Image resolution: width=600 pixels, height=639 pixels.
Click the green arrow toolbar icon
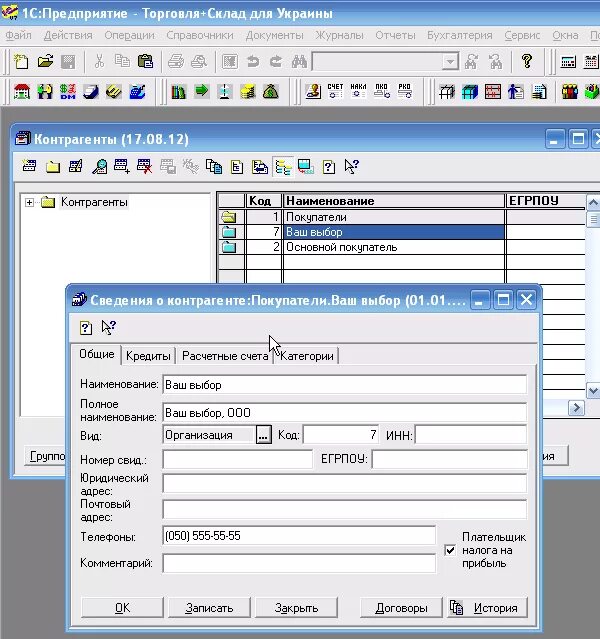pos(201,90)
